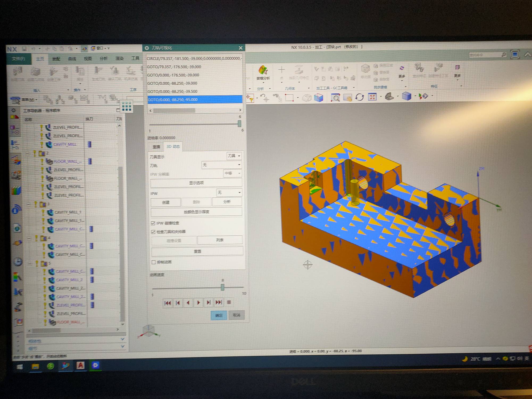The height and width of the screenshot is (399, 532).
Task: Click the selection filter funnel icon
Action: click(250, 98)
